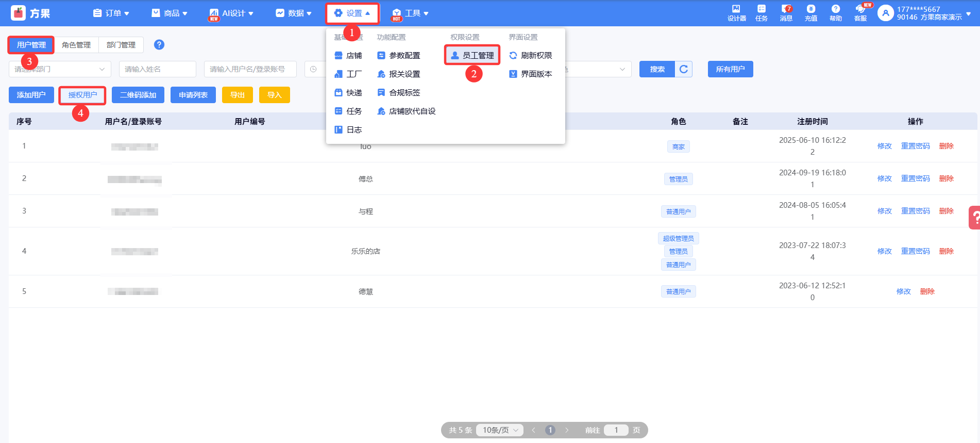Click the refresh icon beside 搜索
Image resolution: width=980 pixels, height=443 pixels.
(684, 69)
